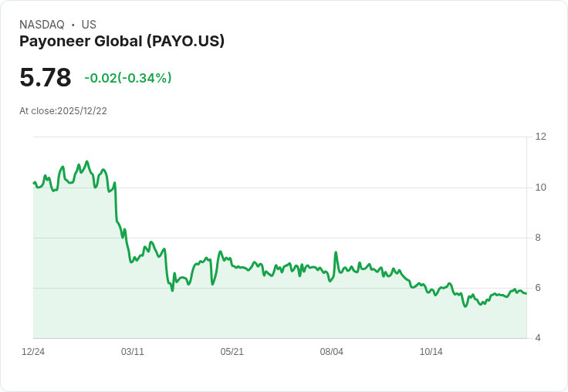
Task: Click the 10 value on price axis
Action: tap(540, 187)
